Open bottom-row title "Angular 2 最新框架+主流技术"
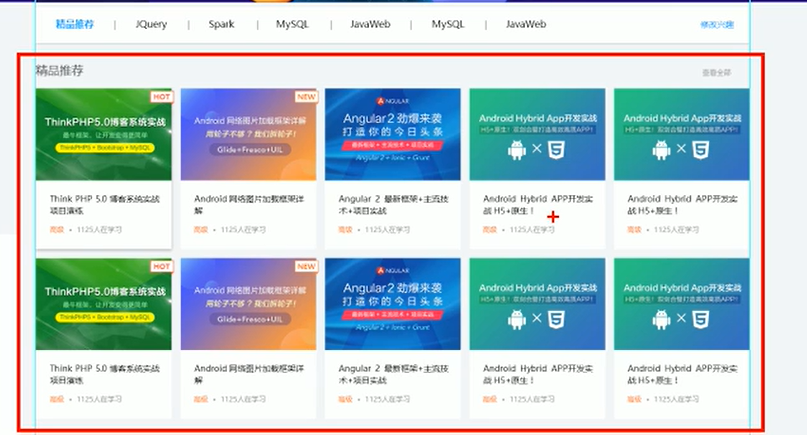 tap(393, 374)
